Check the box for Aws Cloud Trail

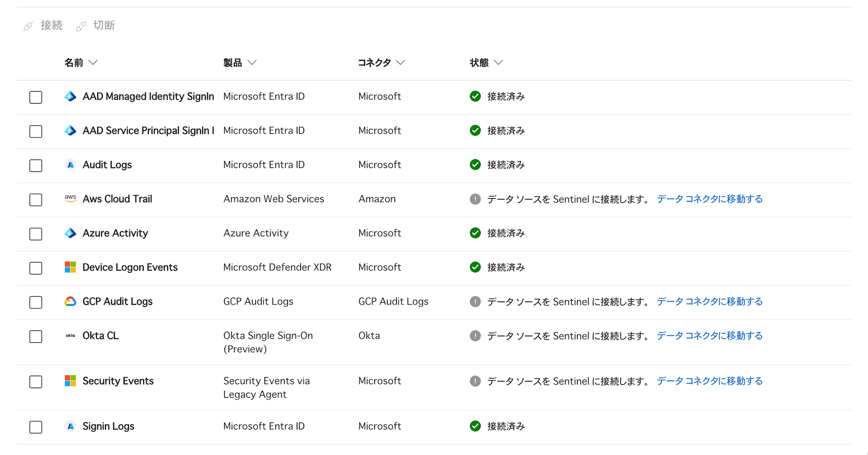[x=36, y=200]
